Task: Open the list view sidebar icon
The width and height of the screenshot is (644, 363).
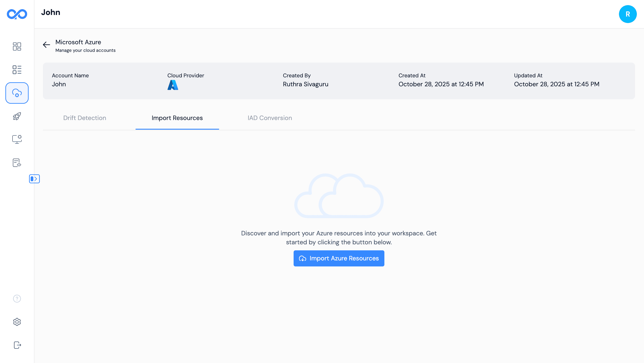Action: click(x=17, y=70)
